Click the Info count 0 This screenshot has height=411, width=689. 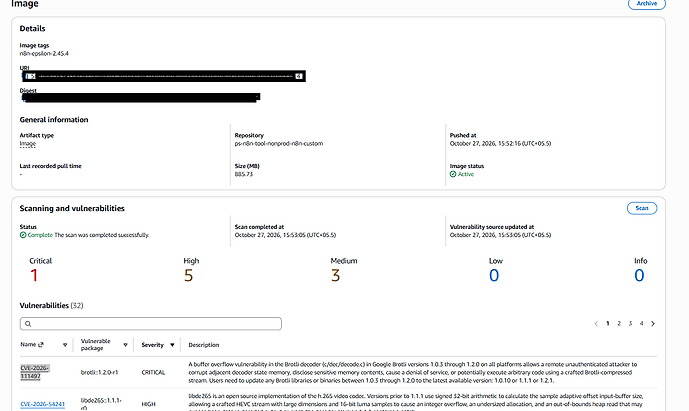[639, 276]
